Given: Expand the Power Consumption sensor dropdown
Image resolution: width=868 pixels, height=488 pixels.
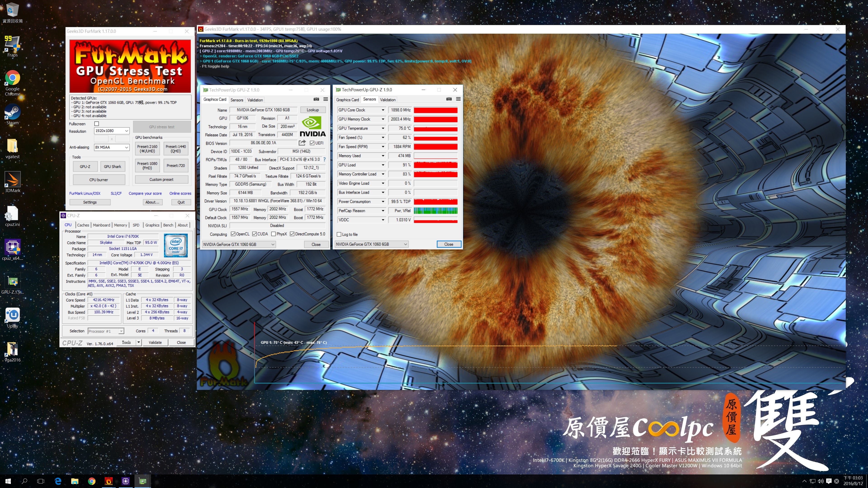Looking at the screenshot, I should [x=383, y=201].
